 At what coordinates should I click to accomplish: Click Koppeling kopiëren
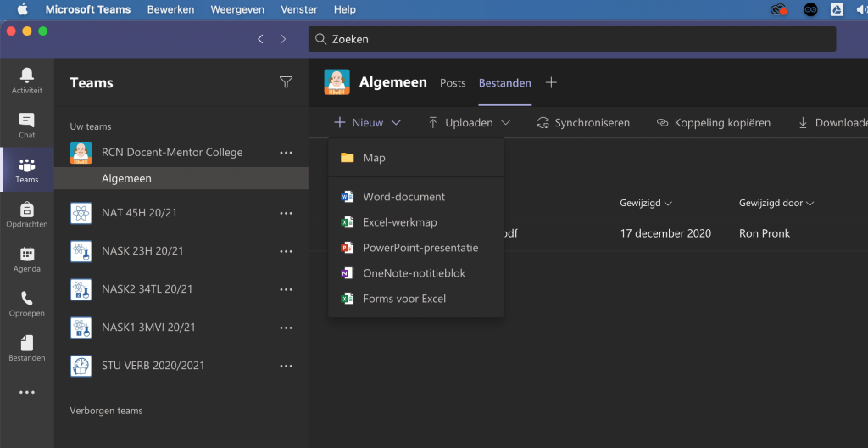714,123
